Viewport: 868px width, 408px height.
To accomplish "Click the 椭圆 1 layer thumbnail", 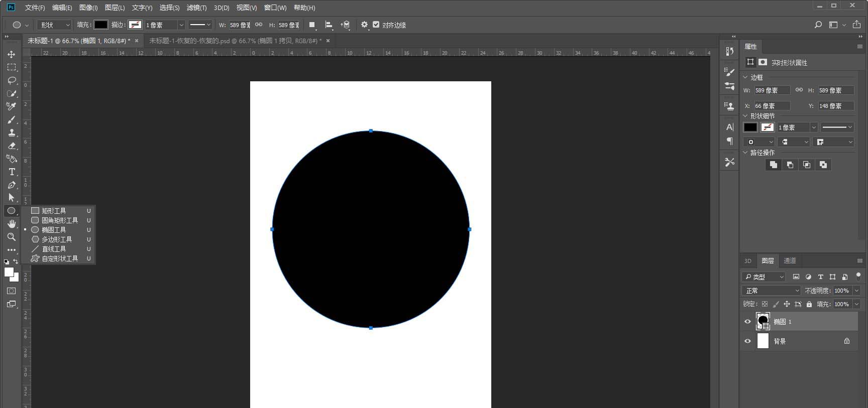I will coord(763,321).
